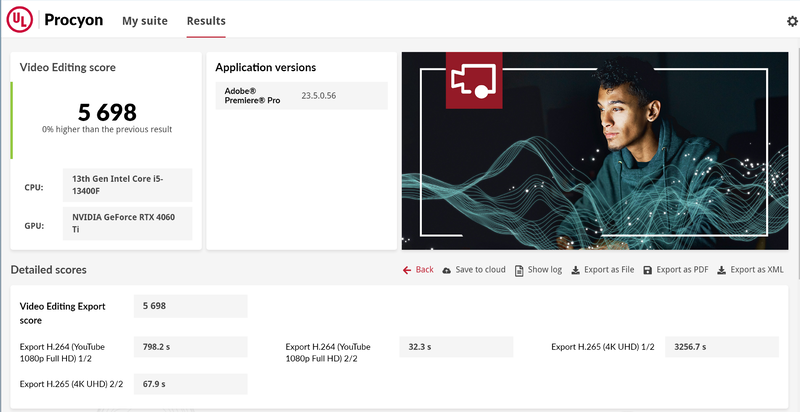The height and width of the screenshot is (412, 800).
Task: Select the Video Editing Export score value 5 698
Action: coord(191,306)
